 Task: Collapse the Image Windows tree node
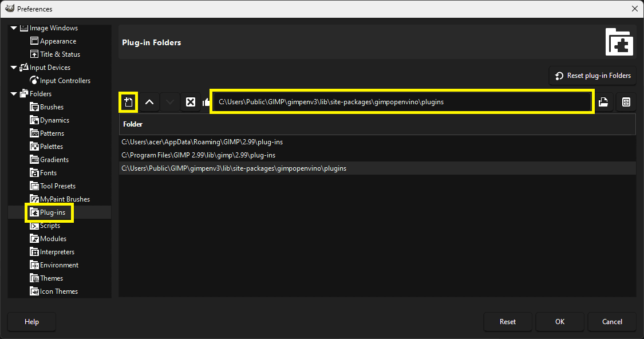point(14,28)
